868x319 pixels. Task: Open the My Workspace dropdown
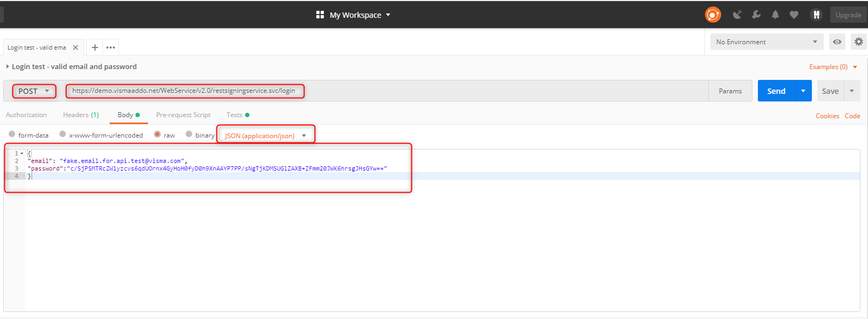pyautogui.click(x=360, y=15)
